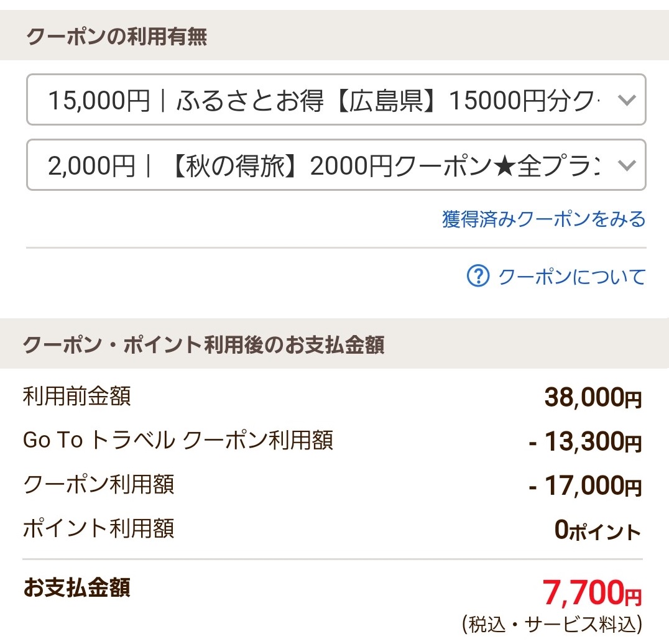The image size is (669, 644).
Task: Click chevron arrow of 秋の得旅 coupon selector
Action: (x=627, y=165)
